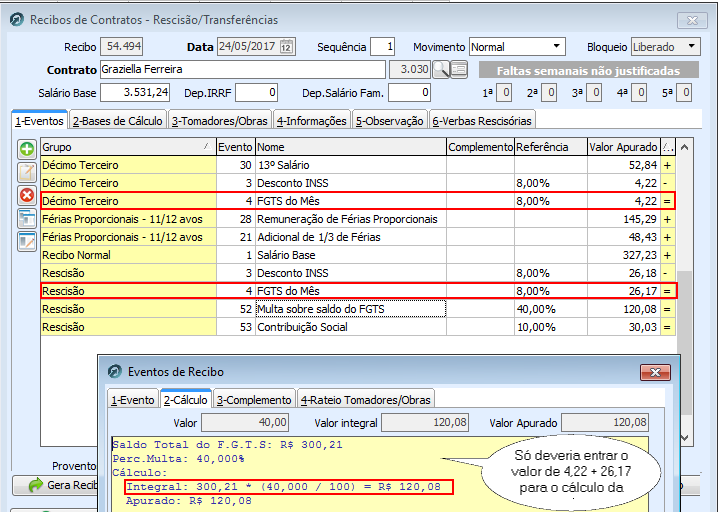The height and width of the screenshot is (512, 718).
Task: Click Saldo Total do F.G.T.S line
Action: [228, 445]
